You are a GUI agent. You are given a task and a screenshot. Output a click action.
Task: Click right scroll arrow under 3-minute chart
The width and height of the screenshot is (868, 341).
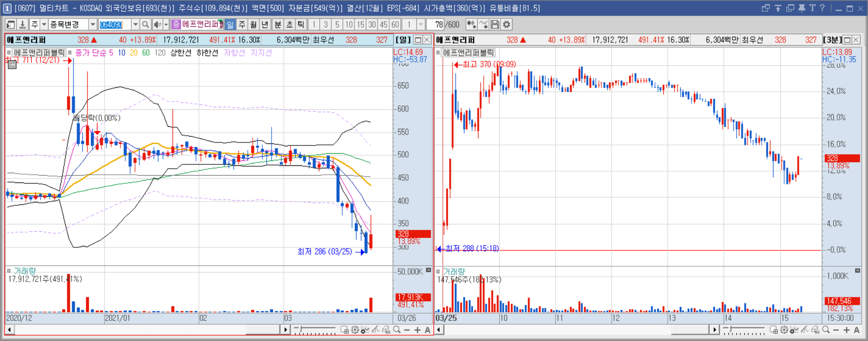pos(714,330)
